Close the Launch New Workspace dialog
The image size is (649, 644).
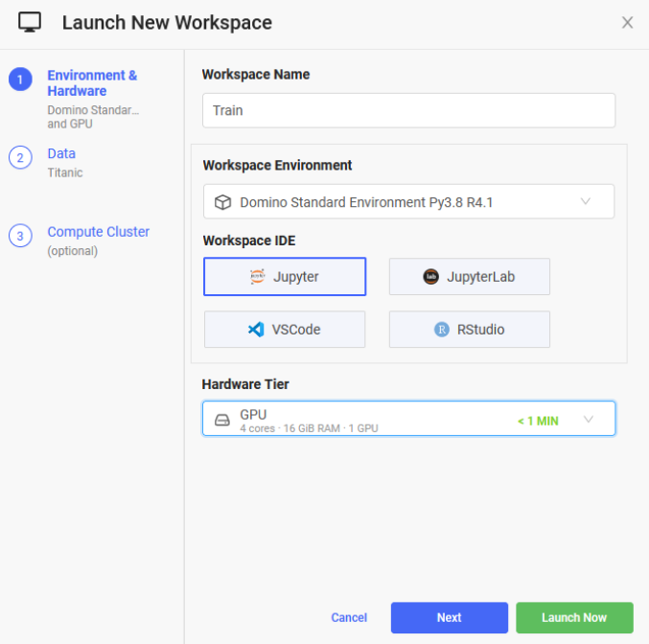[628, 22]
